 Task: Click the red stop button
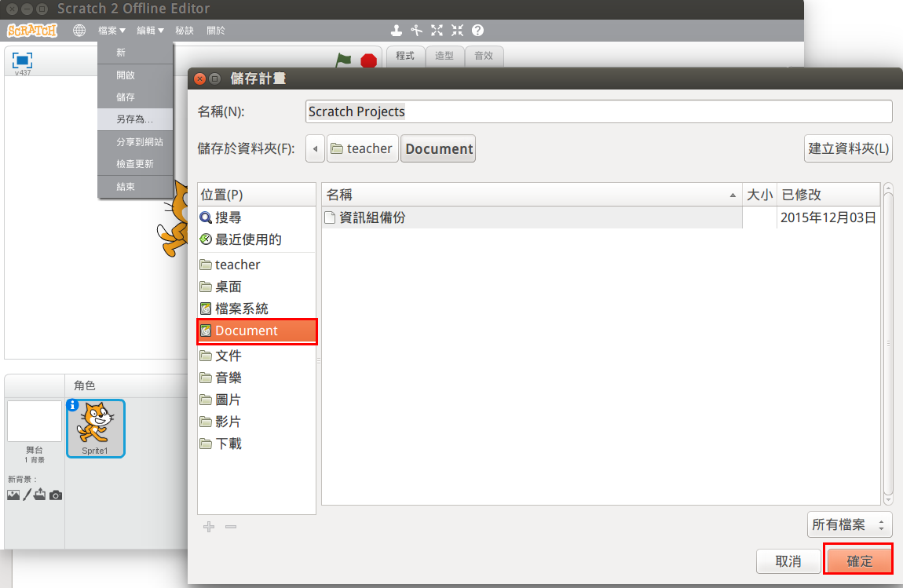click(368, 60)
